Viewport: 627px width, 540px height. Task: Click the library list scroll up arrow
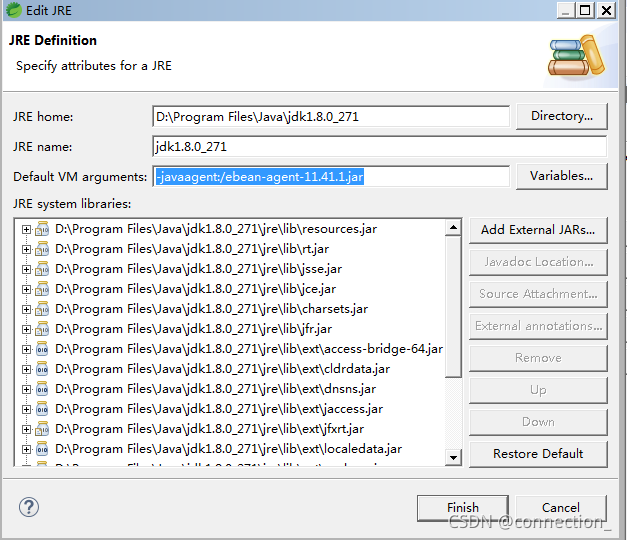point(453,228)
